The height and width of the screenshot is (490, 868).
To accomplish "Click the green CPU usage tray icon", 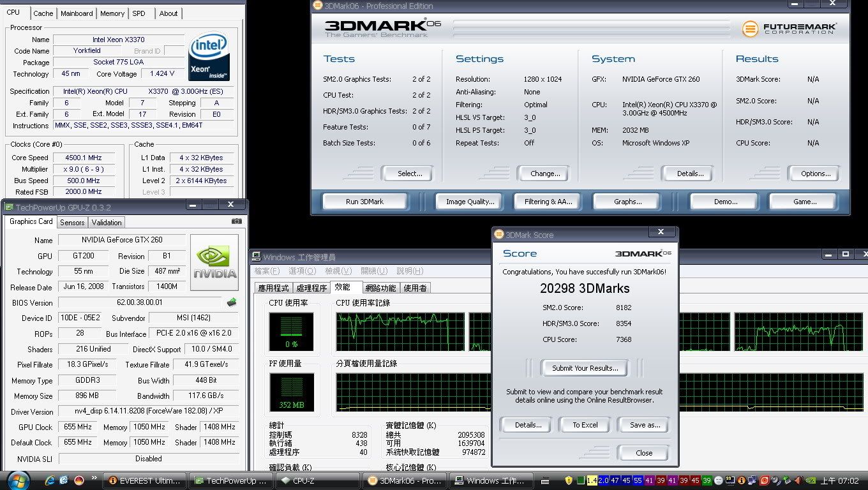I will 580,480.
